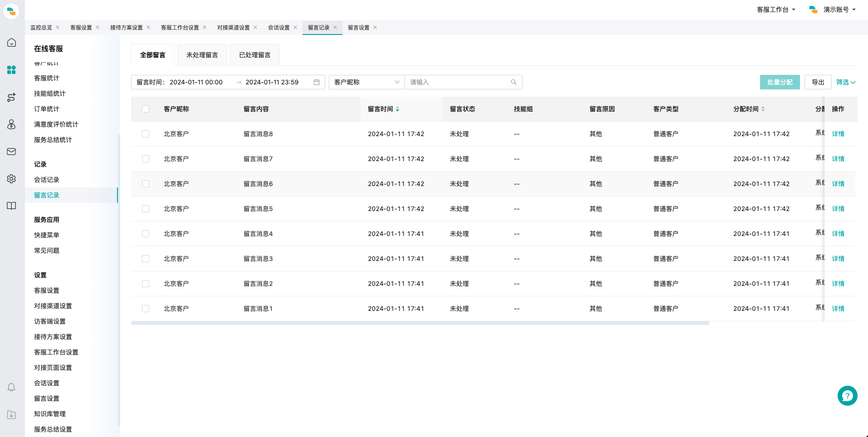Switch to the 未处理留言 tab

click(x=202, y=55)
